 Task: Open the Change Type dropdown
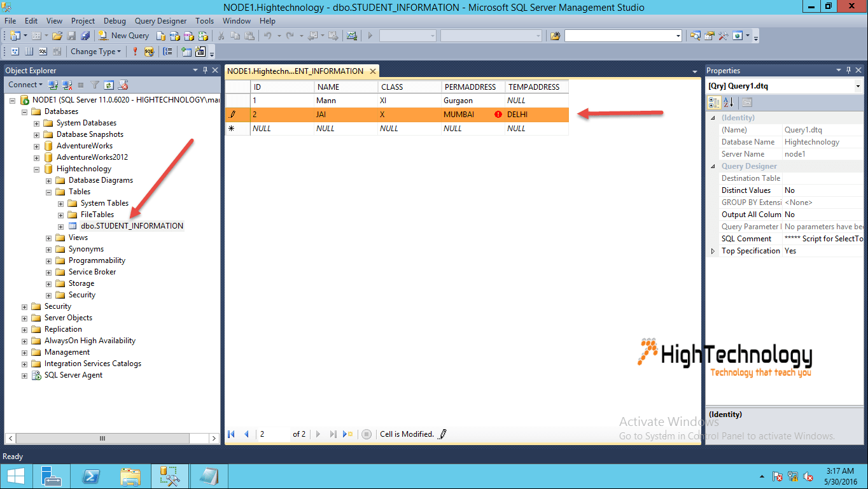[95, 52]
